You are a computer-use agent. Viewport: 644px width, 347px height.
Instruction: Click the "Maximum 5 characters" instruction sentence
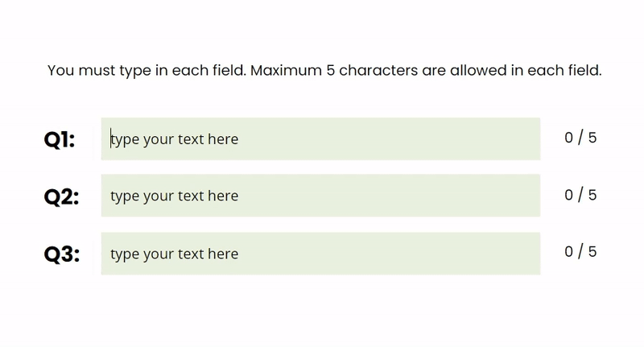point(427,71)
